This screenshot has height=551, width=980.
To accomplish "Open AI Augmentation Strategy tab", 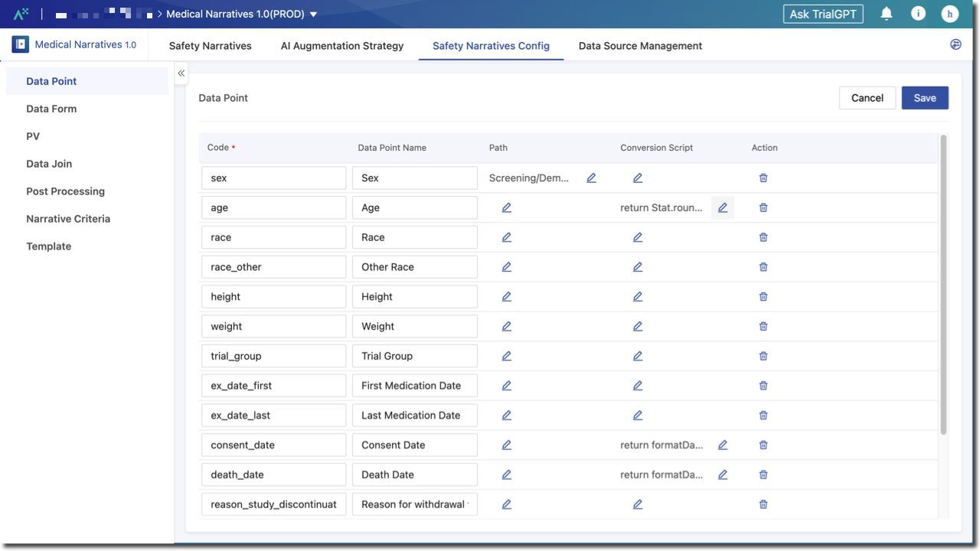I will (x=342, y=46).
